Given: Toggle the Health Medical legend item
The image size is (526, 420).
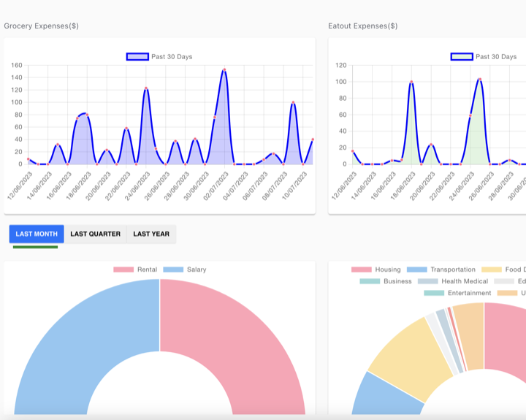Looking at the screenshot, I should tap(453, 281).
